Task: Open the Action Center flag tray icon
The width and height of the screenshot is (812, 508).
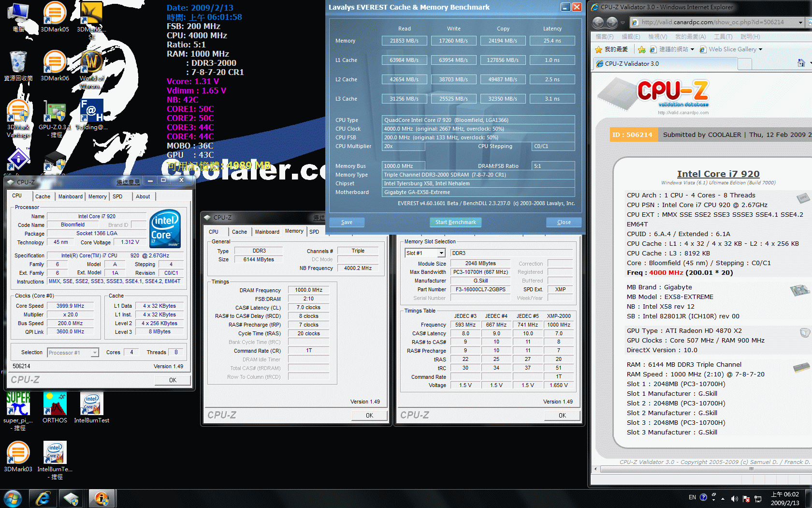Action: click(746, 498)
